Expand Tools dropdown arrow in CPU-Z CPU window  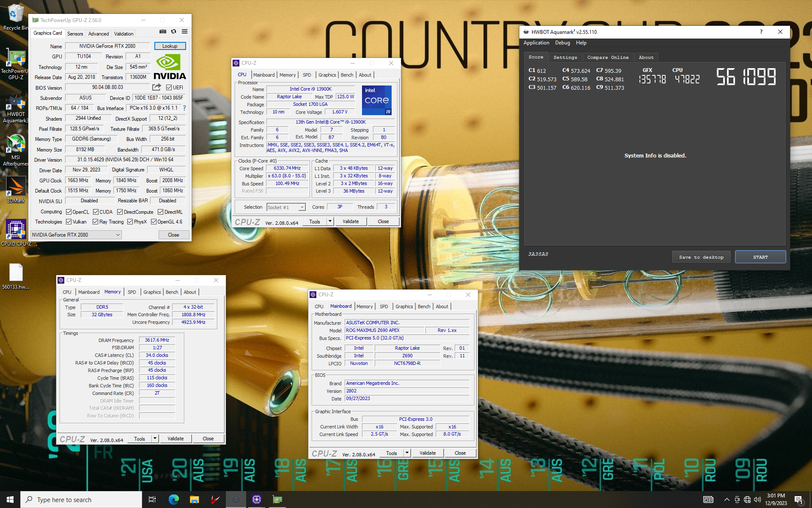(x=330, y=221)
